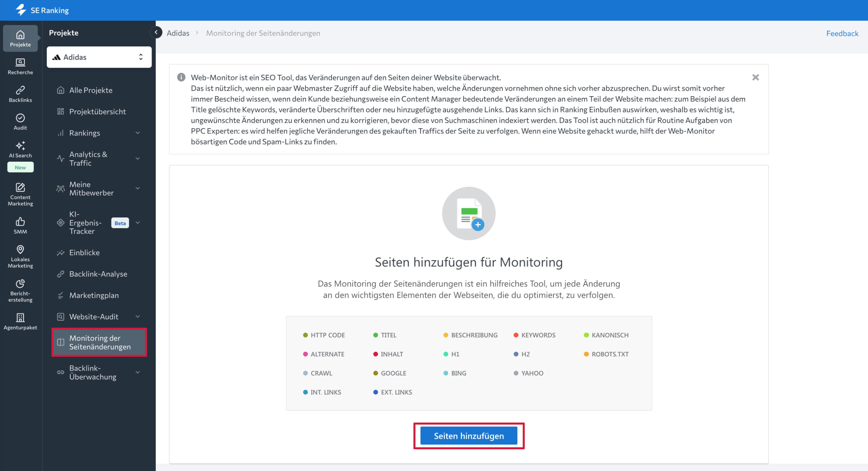
Task: Click the checklist icon beside Marketingplan
Action: click(x=61, y=295)
